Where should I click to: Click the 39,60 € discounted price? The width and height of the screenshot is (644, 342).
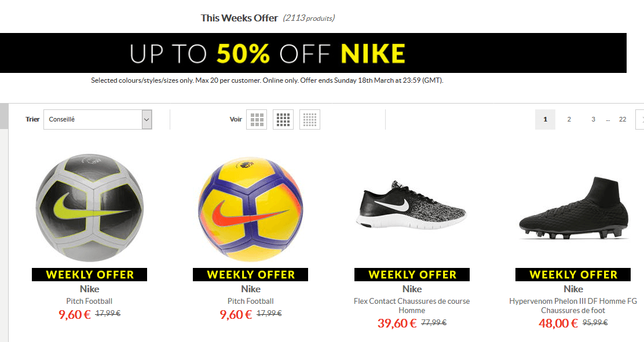396,323
